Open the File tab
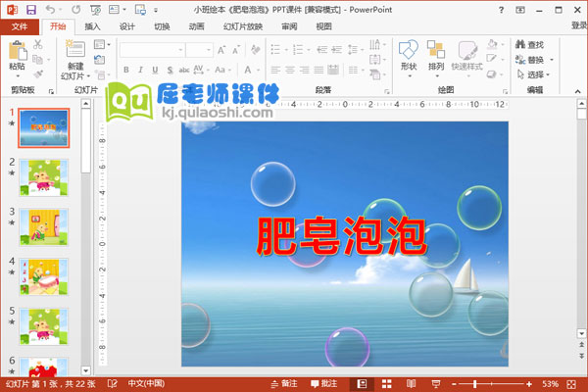Image resolution: width=588 pixels, height=392 pixels. coord(20,26)
